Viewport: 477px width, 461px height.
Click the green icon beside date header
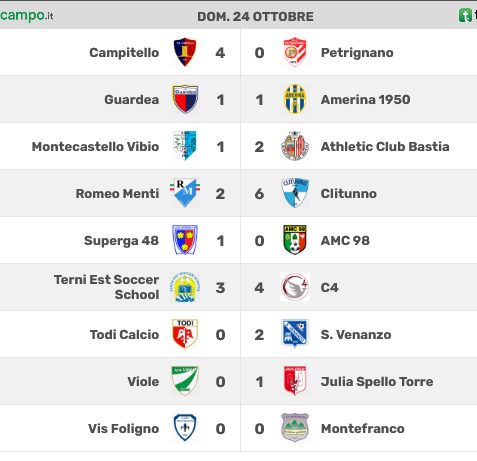[x=465, y=15]
